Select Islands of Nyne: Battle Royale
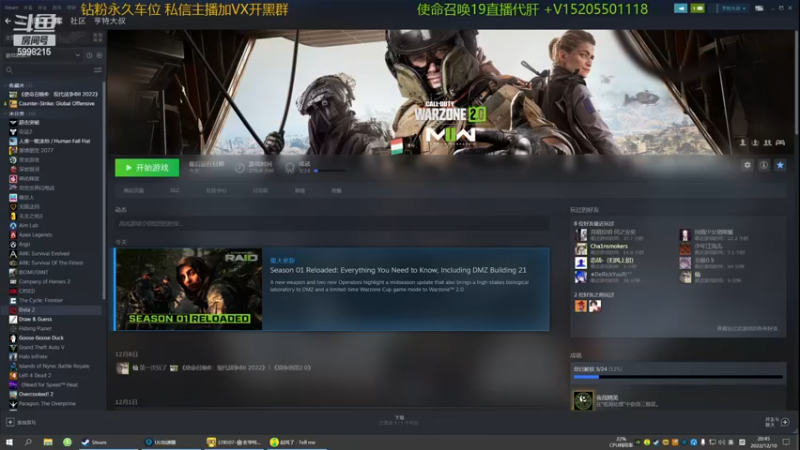 pyautogui.click(x=52, y=366)
